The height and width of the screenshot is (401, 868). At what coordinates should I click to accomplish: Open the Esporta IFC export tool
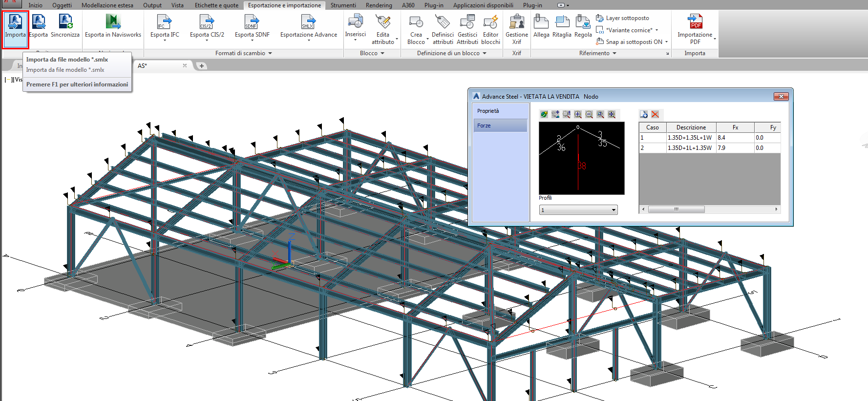point(165,27)
